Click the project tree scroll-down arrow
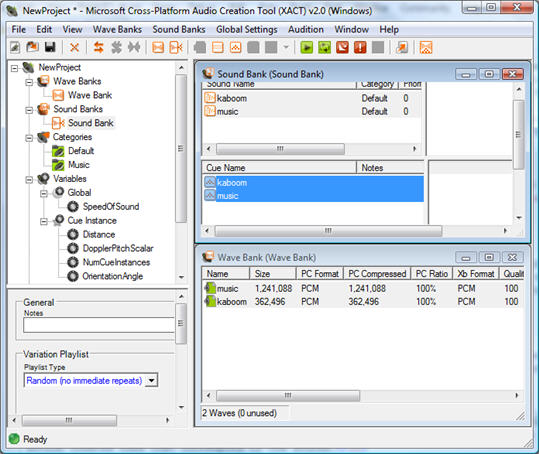Screen dimensions: 539x454 [182, 277]
